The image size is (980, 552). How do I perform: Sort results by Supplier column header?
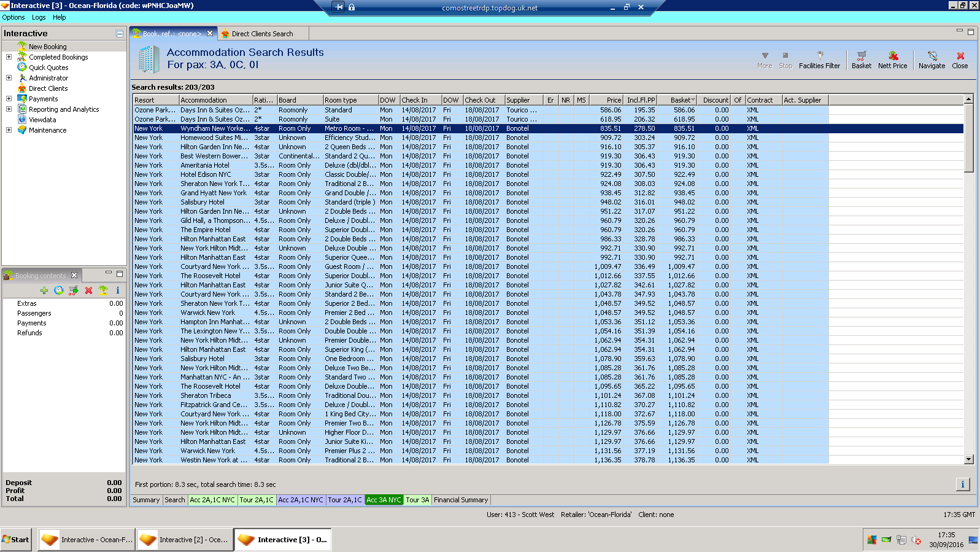pos(524,100)
